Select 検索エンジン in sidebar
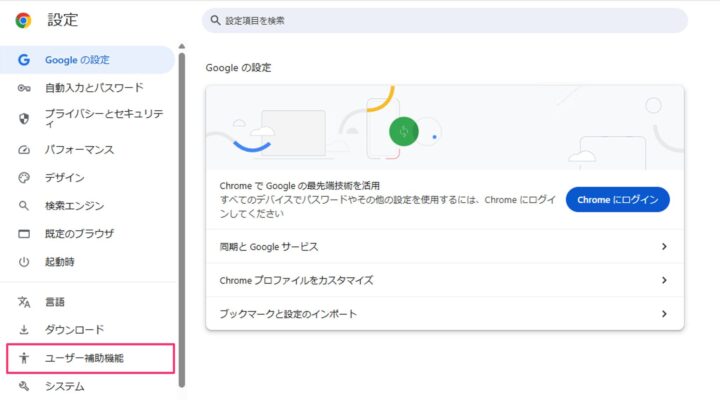720x400 pixels. (x=87, y=206)
